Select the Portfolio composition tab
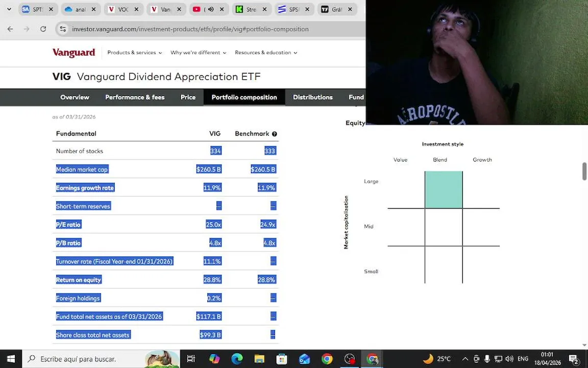The image size is (588, 368). point(244,97)
